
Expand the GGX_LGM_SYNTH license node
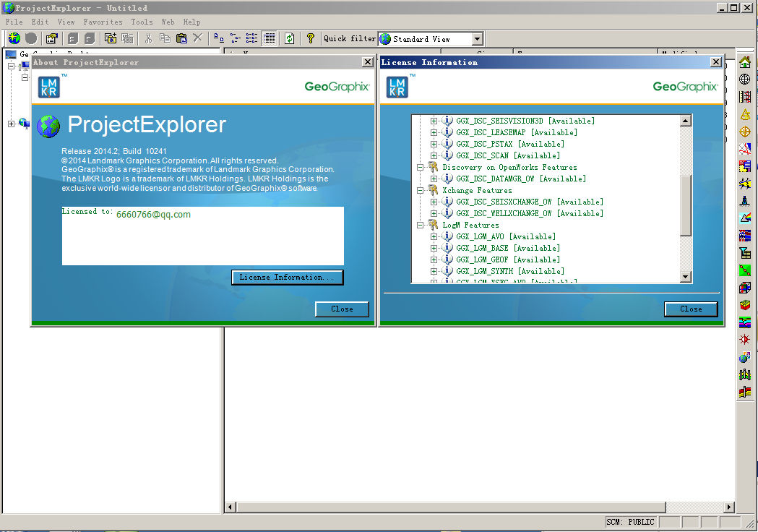pos(434,271)
